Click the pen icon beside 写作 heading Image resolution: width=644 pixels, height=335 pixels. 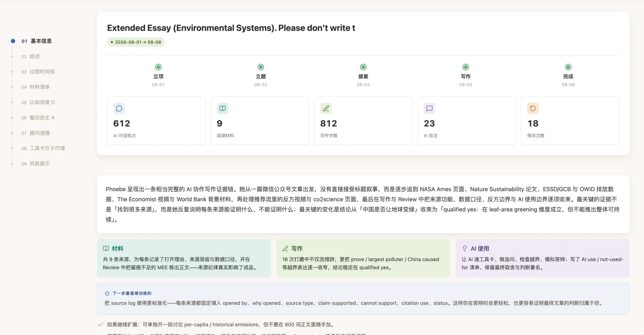(x=285, y=249)
